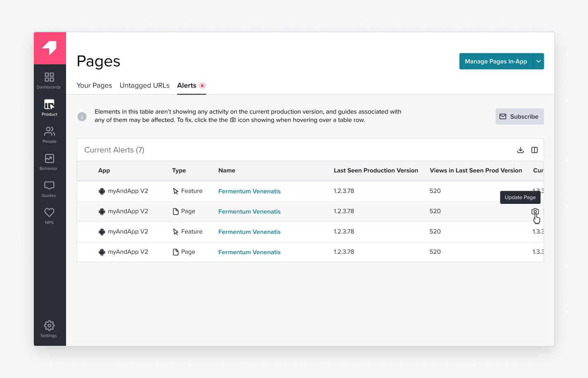
Task: Open Settings gear in sidebar
Action: [49, 329]
